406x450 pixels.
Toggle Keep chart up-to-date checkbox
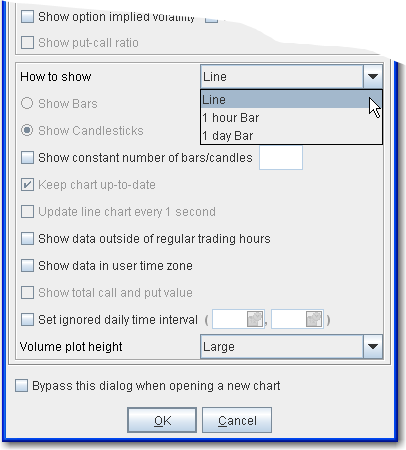click(27, 184)
